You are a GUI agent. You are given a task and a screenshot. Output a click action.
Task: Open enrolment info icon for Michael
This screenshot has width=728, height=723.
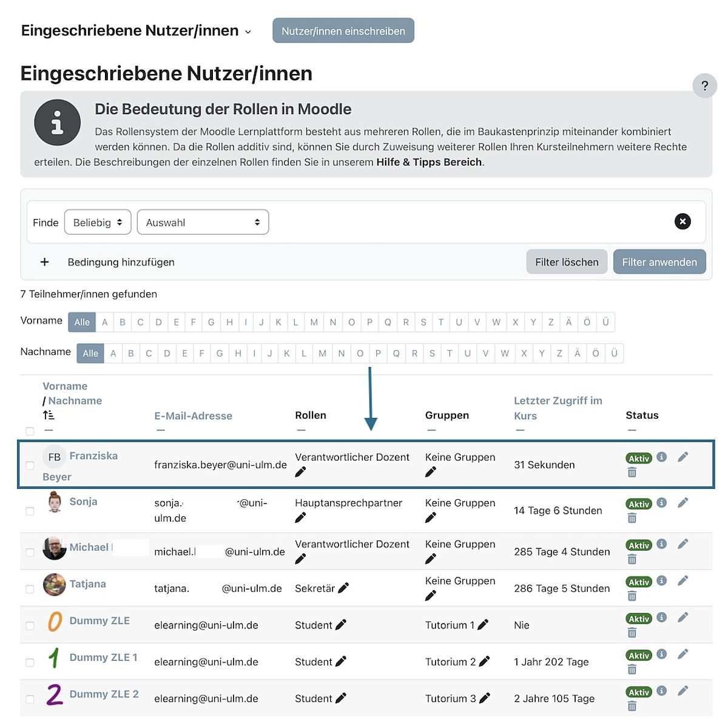pyautogui.click(x=662, y=544)
